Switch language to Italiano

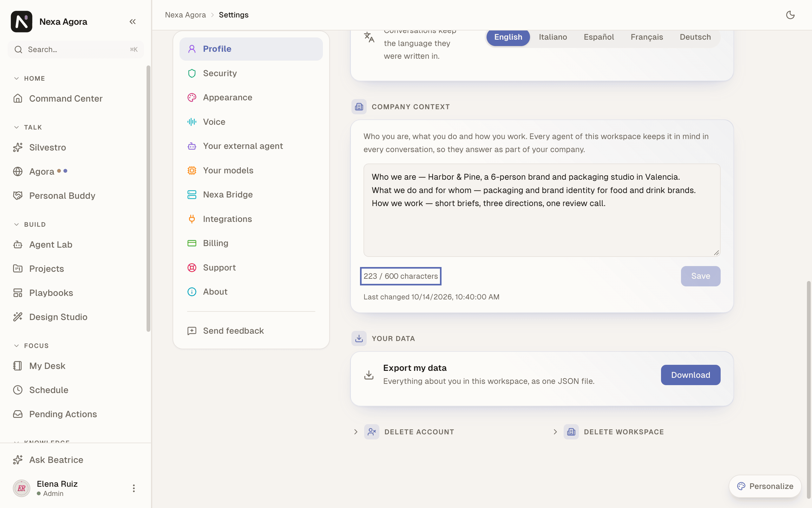pyautogui.click(x=553, y=37)
